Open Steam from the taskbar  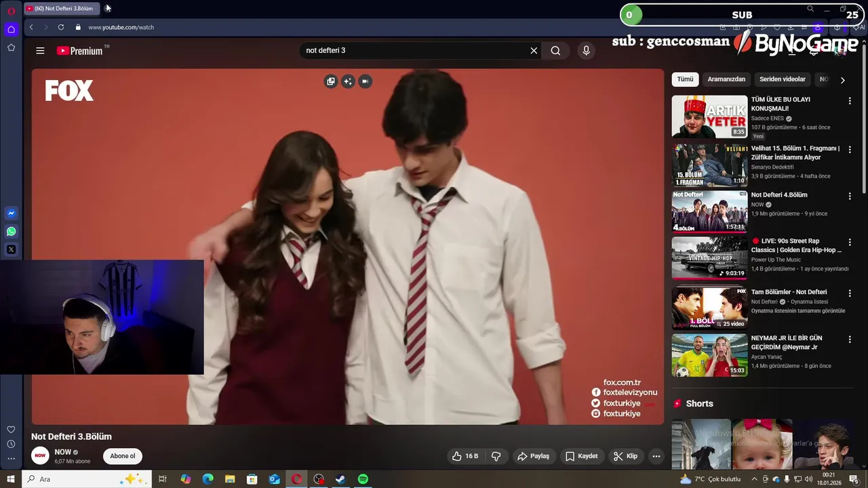click(341, 479)
